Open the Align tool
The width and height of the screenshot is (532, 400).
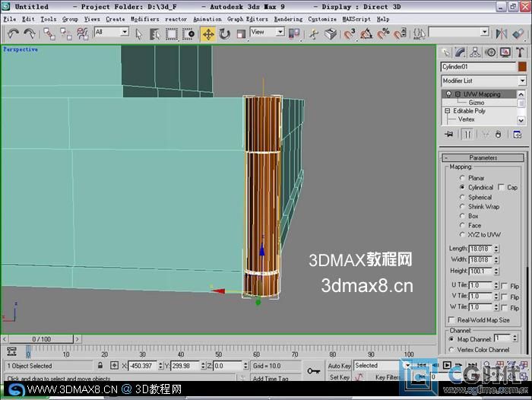click(x=518, y=33)
